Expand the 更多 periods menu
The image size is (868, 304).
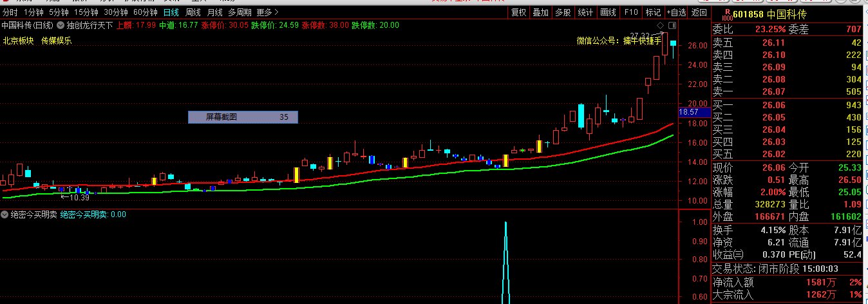tap(267, 12)
